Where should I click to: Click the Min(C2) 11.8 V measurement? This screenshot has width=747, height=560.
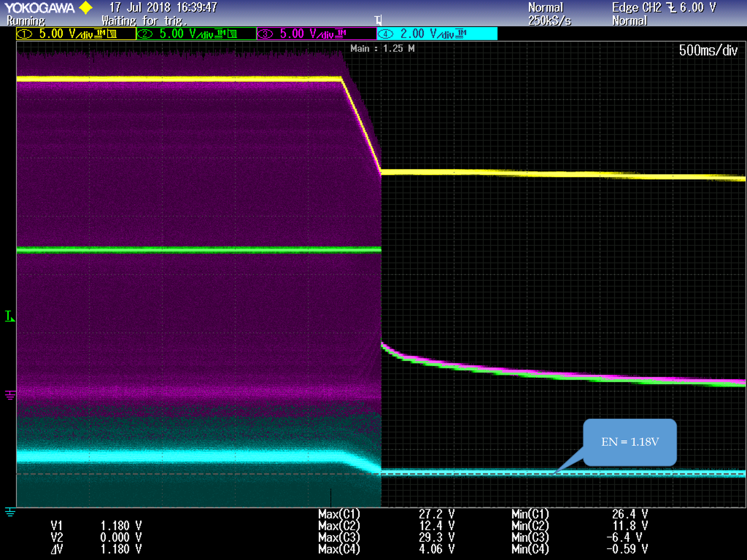click(580, 526)
